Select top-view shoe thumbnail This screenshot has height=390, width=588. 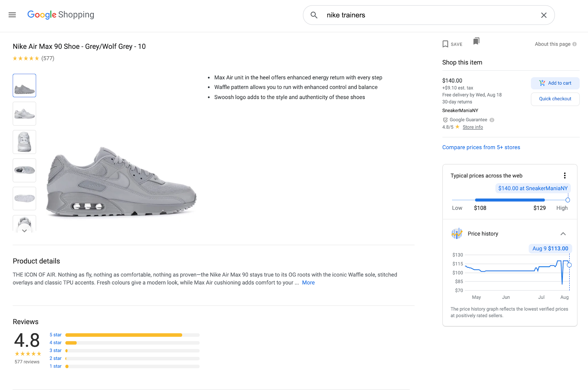pos(25,170)
